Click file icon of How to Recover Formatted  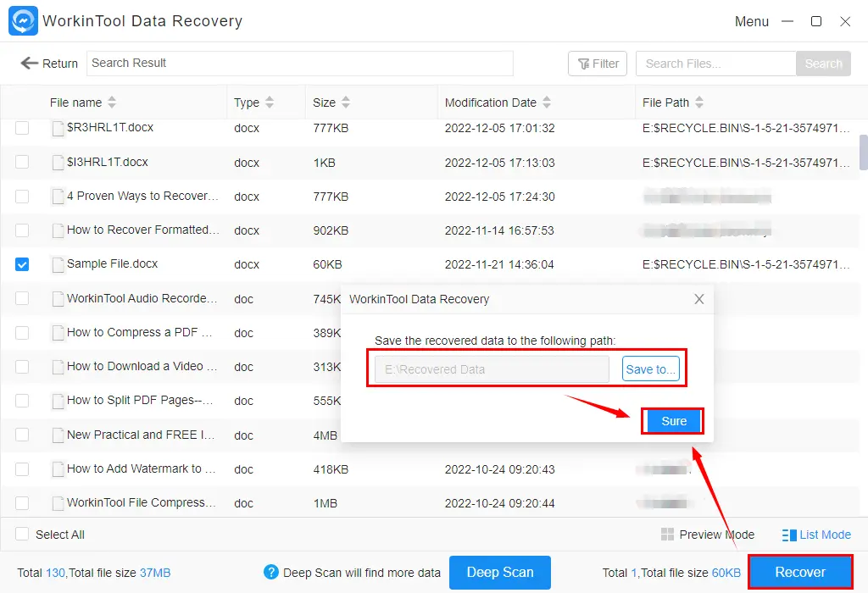pos(58,230)
